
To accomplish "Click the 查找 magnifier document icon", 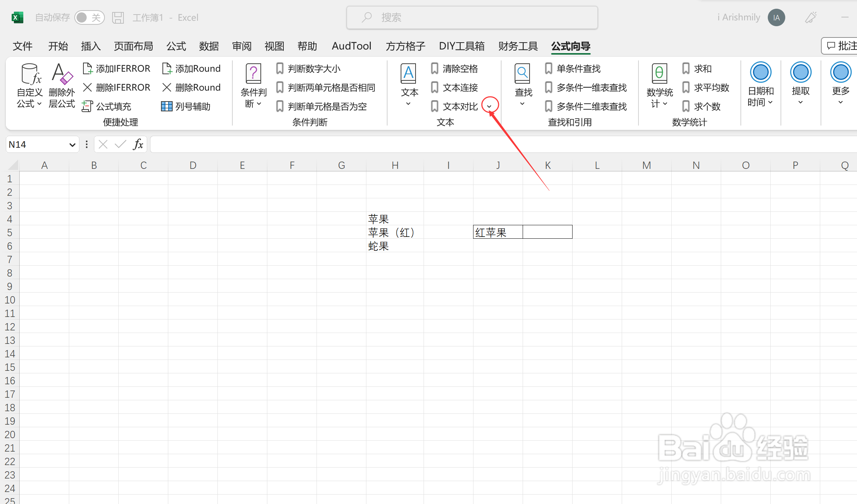I will tap(522, 74).
